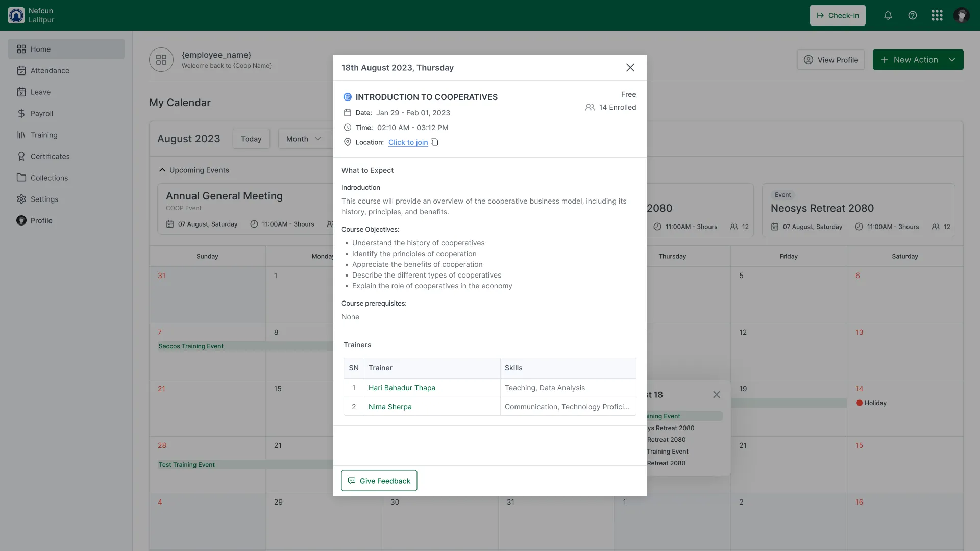Select the Test Training Event bar
This screenshot has width=980, height=551.
(x=245, y=465)
